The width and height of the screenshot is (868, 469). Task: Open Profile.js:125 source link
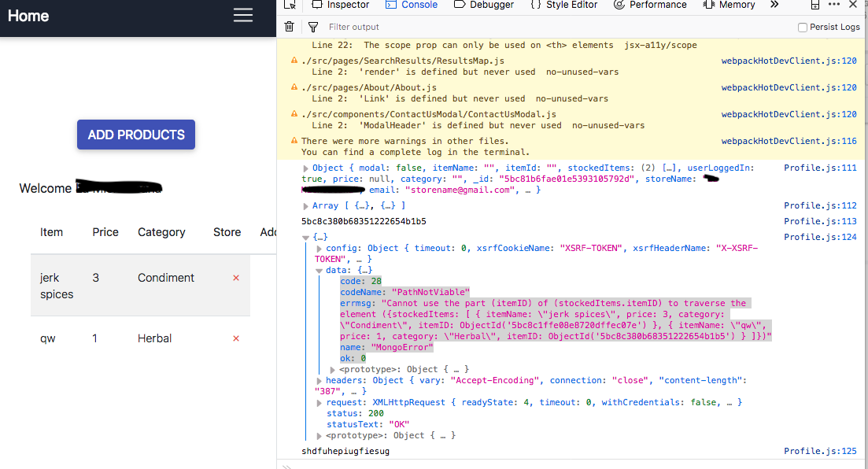821,451
